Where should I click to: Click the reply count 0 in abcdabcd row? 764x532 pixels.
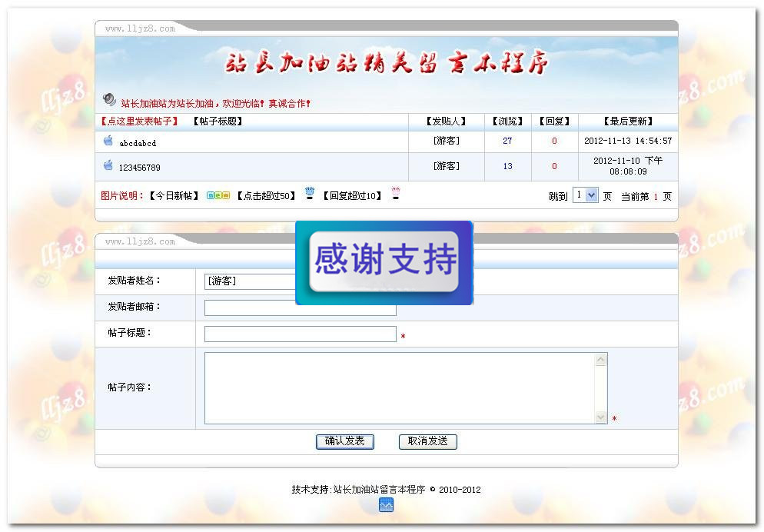554,141
